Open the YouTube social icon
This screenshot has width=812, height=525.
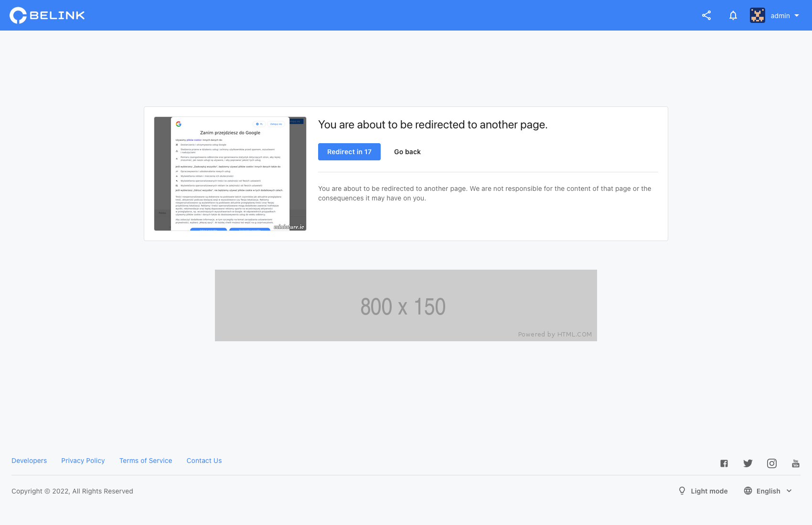click(796, 463)
